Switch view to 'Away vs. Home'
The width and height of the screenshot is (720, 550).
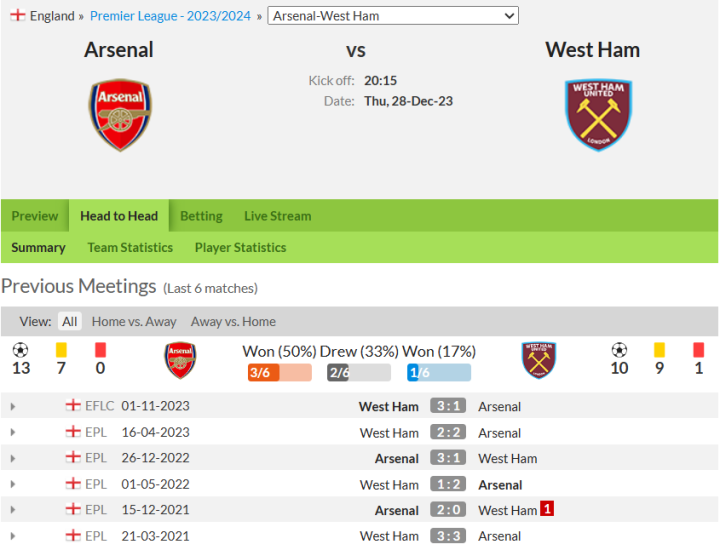click(233, 322)
